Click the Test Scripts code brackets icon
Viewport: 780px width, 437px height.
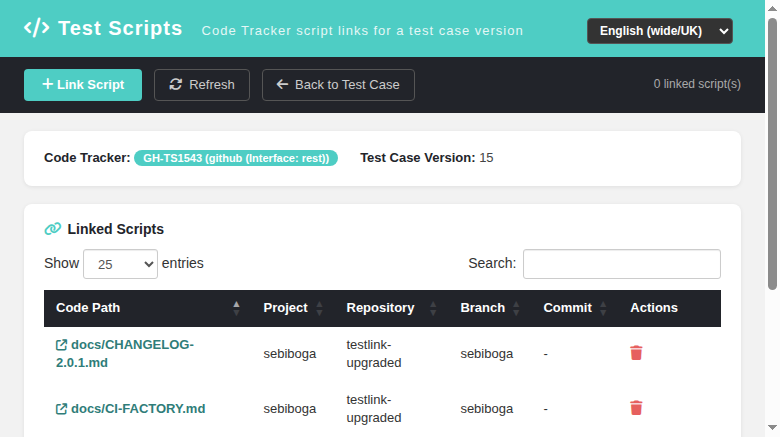point(37,28)
